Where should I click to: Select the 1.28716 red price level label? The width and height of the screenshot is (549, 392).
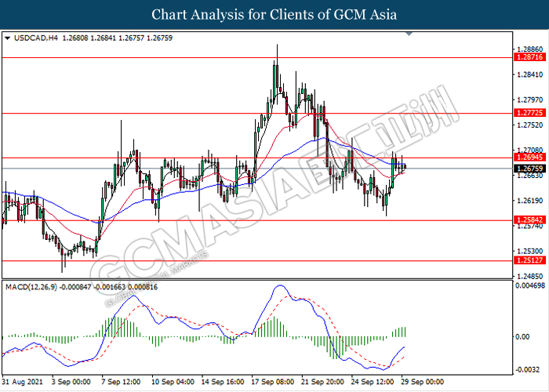click(529, 57)
